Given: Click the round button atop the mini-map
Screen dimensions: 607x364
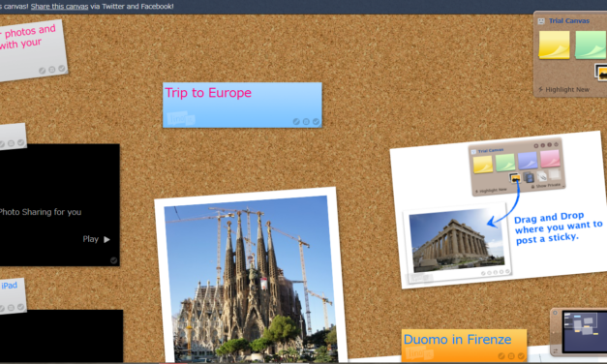Looking at the screenshot, I should pos(555,313).
